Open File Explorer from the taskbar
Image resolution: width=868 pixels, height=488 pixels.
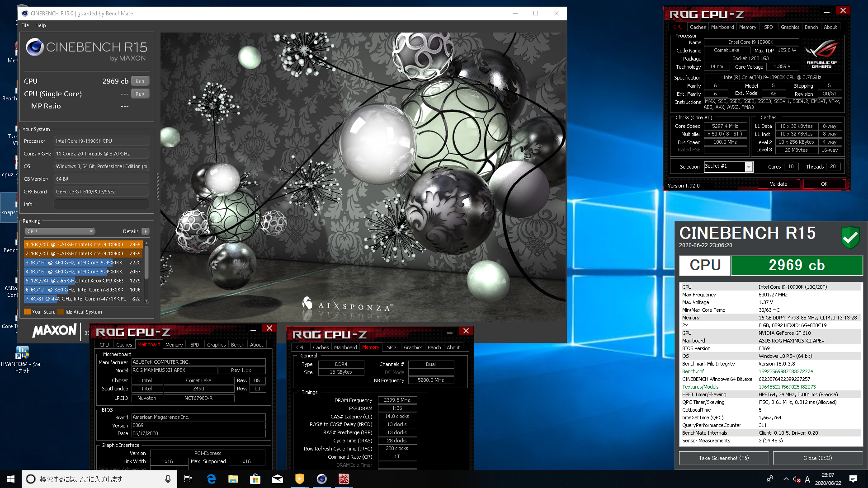click(x=233, y=479)
